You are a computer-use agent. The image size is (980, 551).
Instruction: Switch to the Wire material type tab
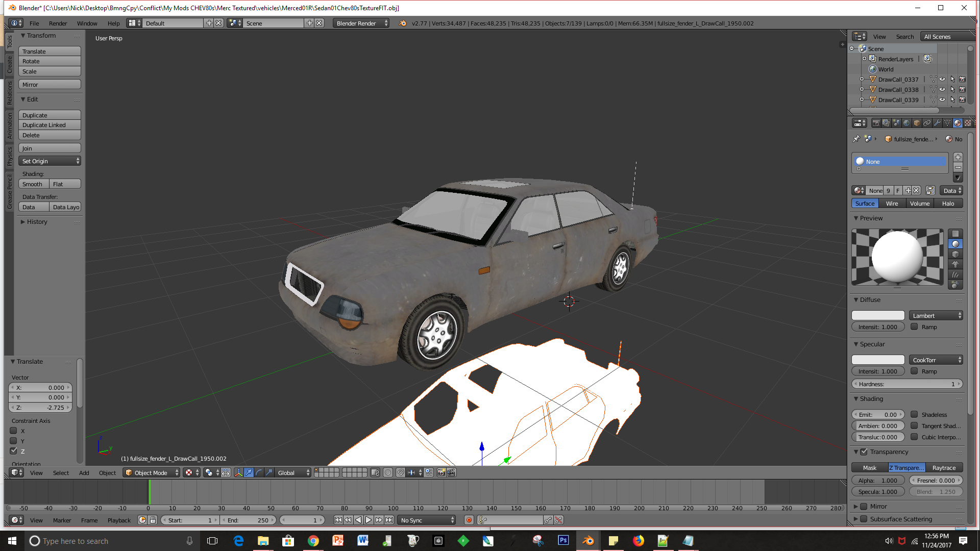[892, 204]
